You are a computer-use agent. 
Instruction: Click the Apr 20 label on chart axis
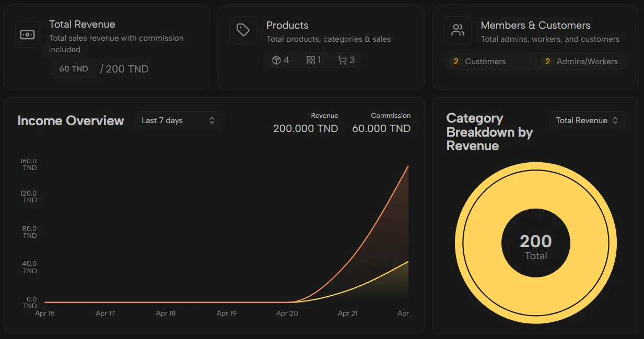[287, 313]
